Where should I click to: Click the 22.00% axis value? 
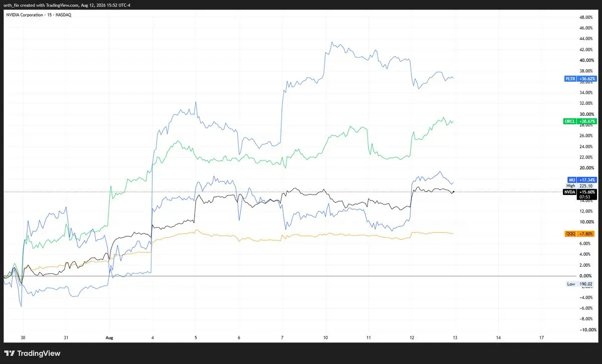point(586,157)
